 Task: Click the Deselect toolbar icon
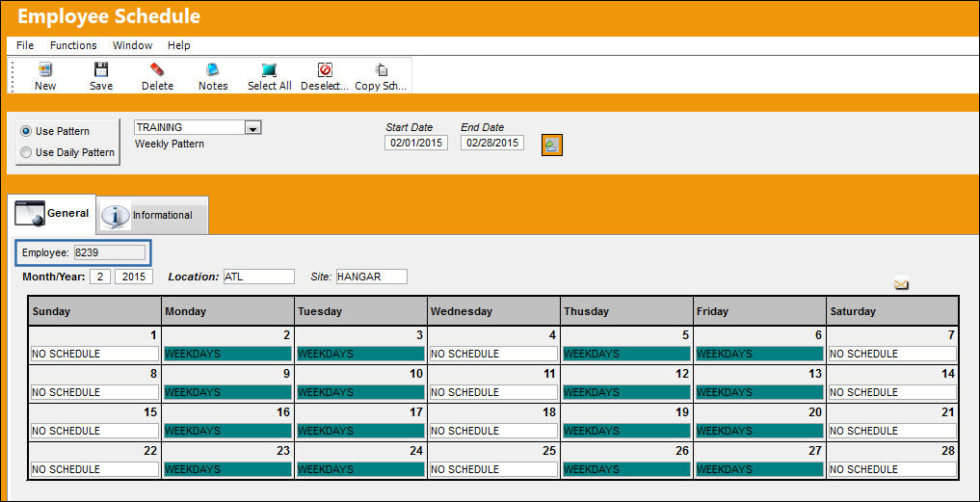click(x=325, y=69)
